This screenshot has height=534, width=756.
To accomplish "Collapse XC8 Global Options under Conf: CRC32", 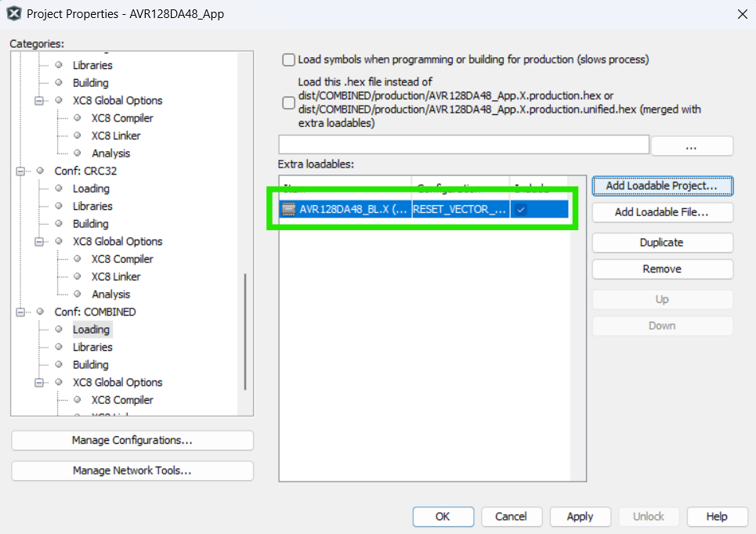I will click(40, 241).
